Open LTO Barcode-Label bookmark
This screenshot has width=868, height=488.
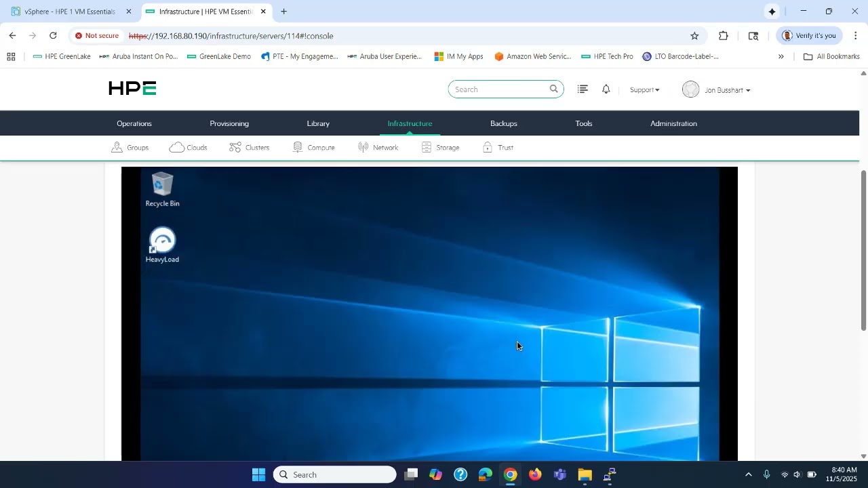[x=680, y=56]
